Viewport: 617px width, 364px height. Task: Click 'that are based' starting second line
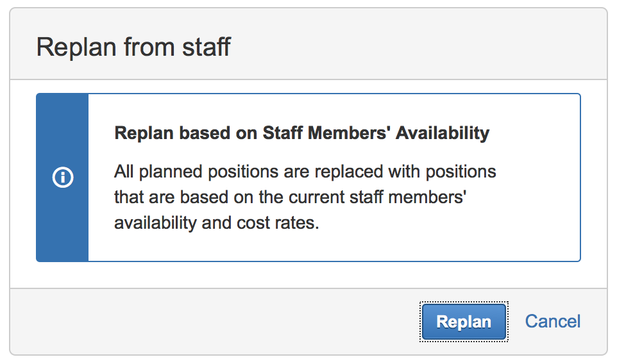(x=159, y=197)
